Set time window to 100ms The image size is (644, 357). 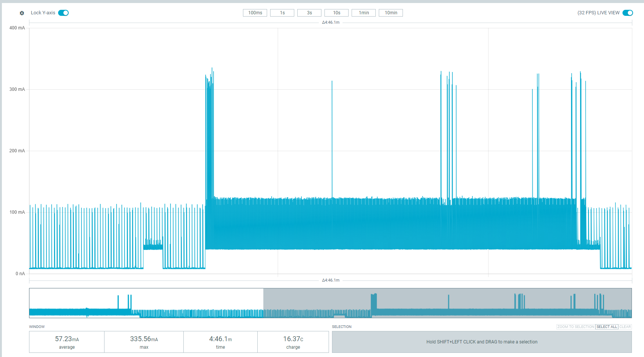pos(255,13)
